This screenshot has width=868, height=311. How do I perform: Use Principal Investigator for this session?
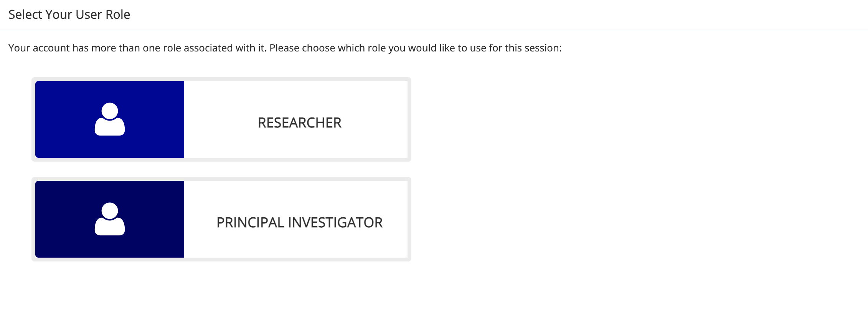(221, 219)
